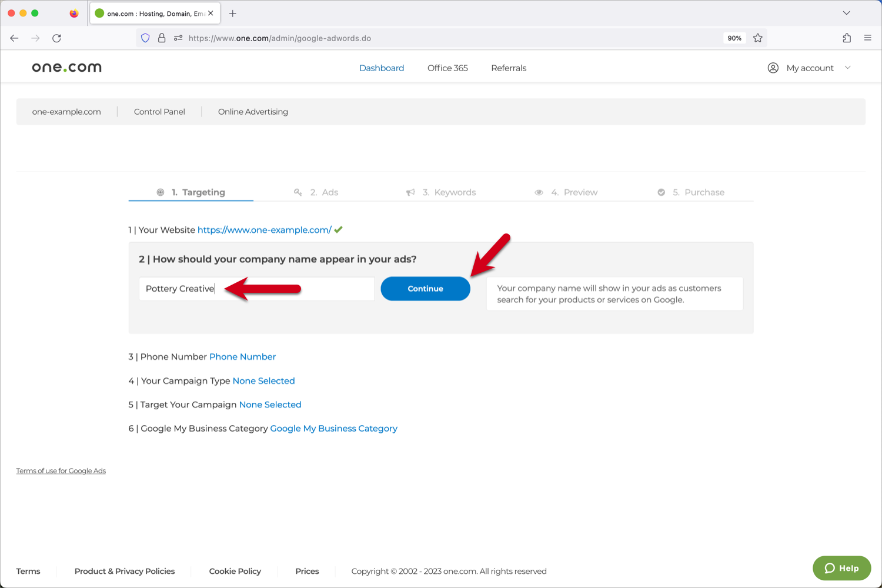Bookmark the page with the star icon
The image size is (882, 588).
coord(758,38)
